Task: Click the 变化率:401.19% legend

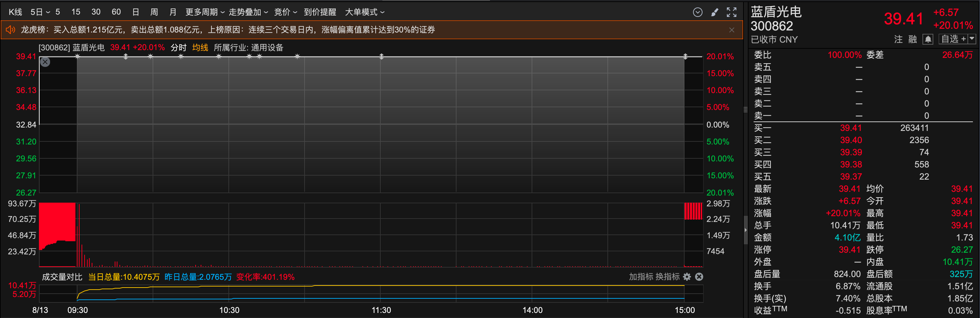Action: pos(265,277)
